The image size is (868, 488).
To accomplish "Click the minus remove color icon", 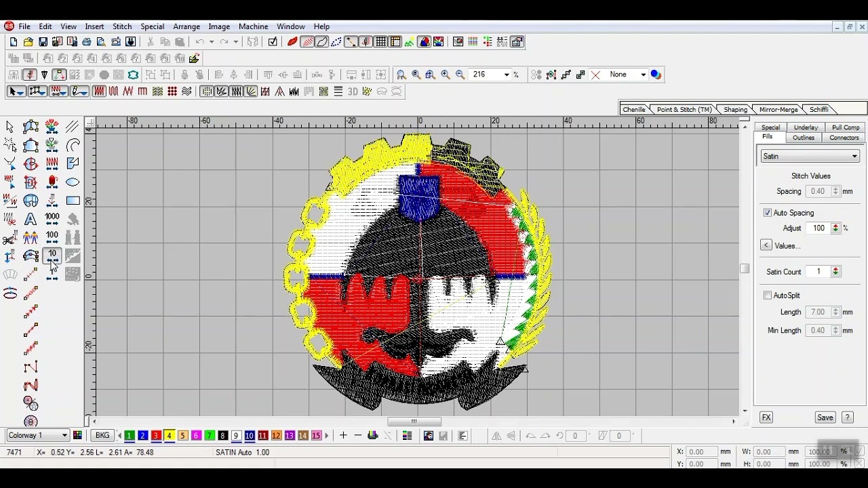I will (x=358, y=436).
